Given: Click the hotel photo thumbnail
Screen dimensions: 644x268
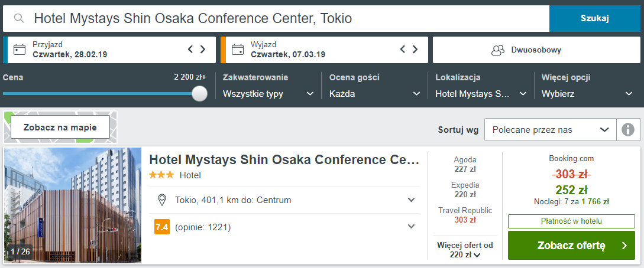Looking at the screenshot, I should 73,205.
